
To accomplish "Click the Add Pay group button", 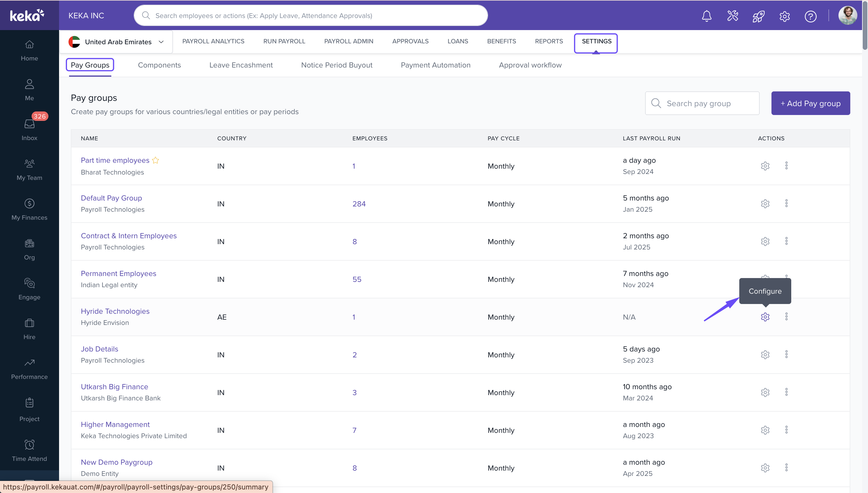I will tap(810, 103).
